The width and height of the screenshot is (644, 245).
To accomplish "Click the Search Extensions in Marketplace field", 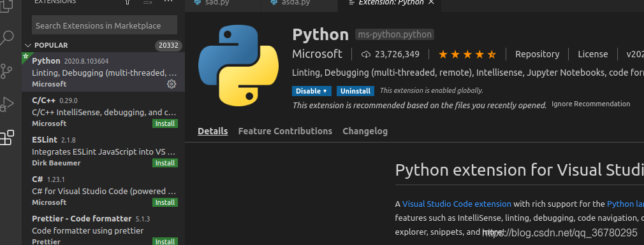I will (105, 25).
